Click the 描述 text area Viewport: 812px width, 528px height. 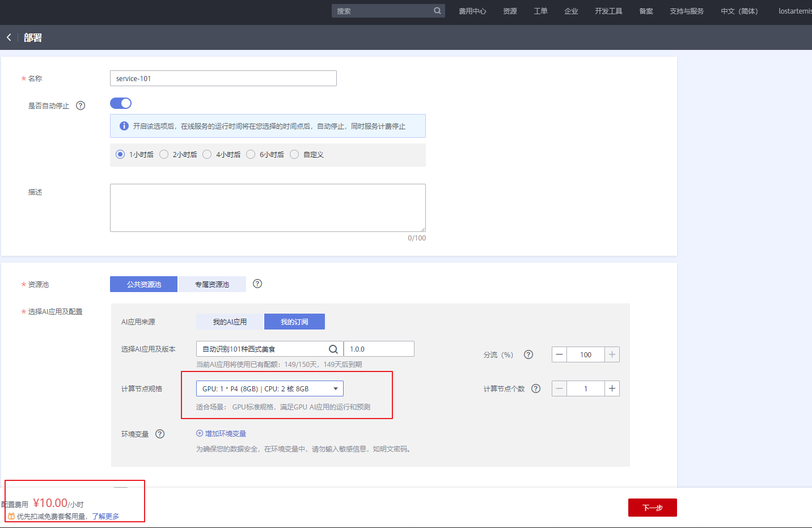[268, 208]
